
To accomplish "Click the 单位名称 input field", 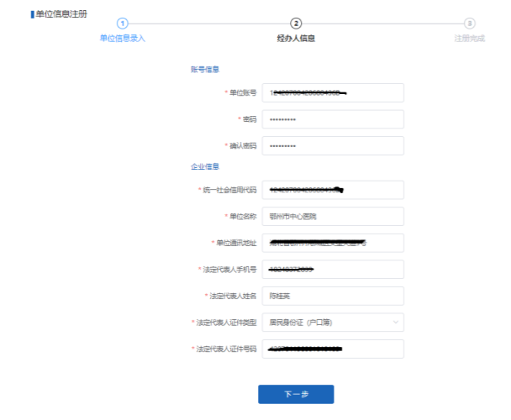I will click(x=333, y=217).
